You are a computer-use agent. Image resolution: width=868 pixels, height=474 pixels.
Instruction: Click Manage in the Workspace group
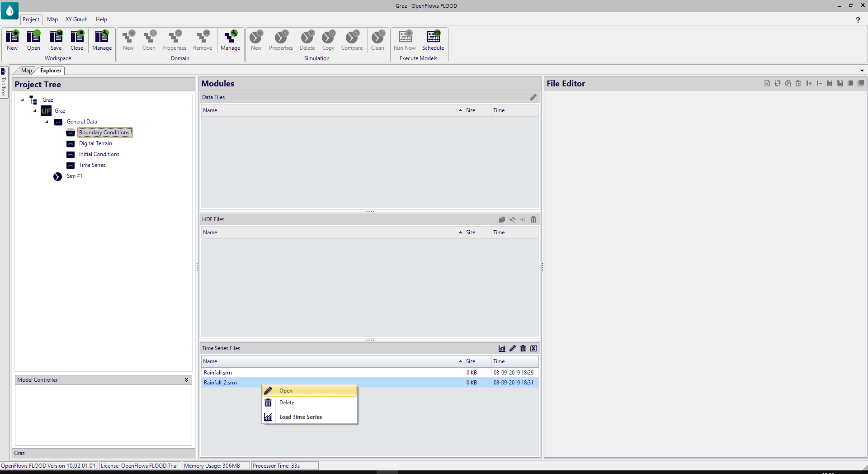(x=102, y=40)
